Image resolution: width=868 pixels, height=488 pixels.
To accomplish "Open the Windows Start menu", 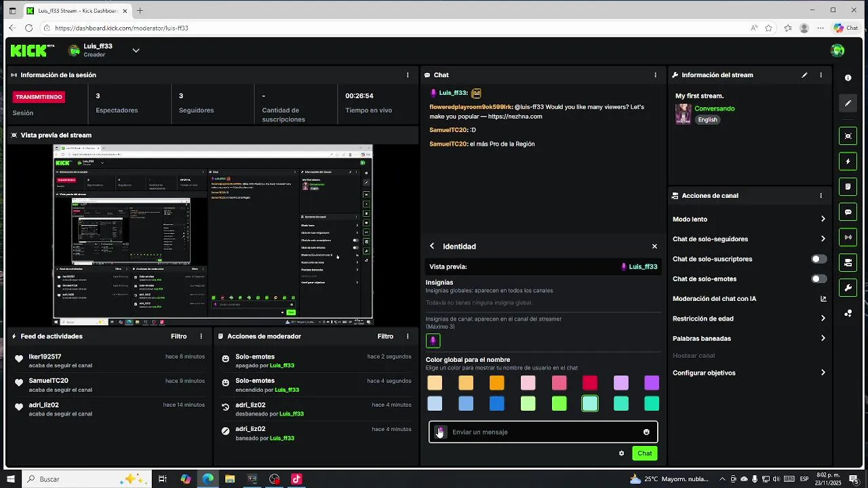I will point(12,479).
